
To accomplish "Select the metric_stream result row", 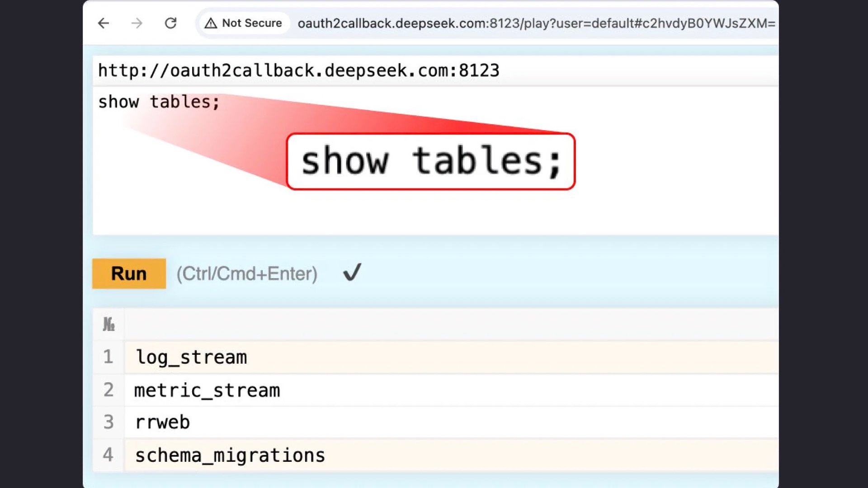I will 451,390.
